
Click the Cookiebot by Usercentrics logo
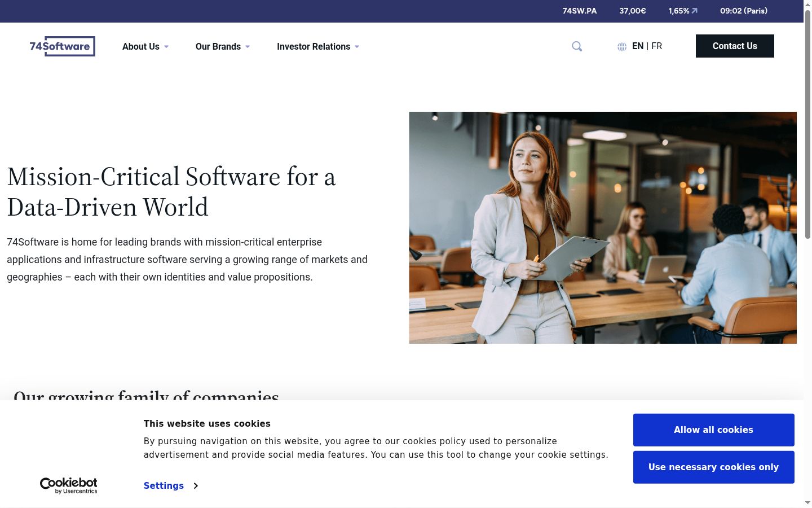pos(69,485)
